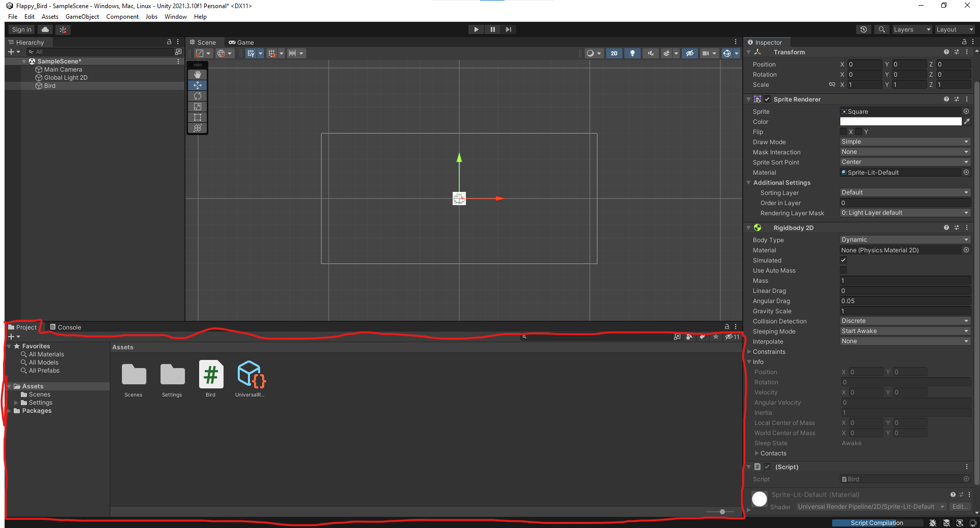Open the Assets menu
This screenshot has width=980, height=528.
[x=50, y=17]
